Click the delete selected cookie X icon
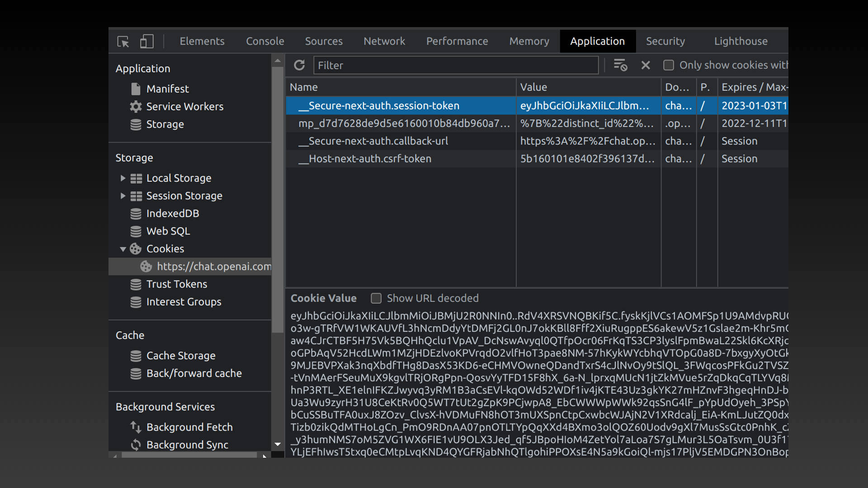The width and height of the screenshot is (868, 488). (x=646, y=66)
